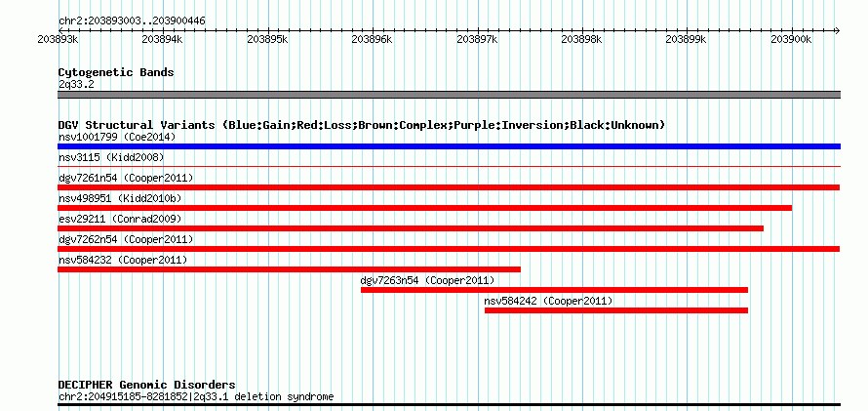This screenshot has width=868, height=411.
Task: Click the chr2:203893003..203900446 coordinates text
Action: pos(132,21)
